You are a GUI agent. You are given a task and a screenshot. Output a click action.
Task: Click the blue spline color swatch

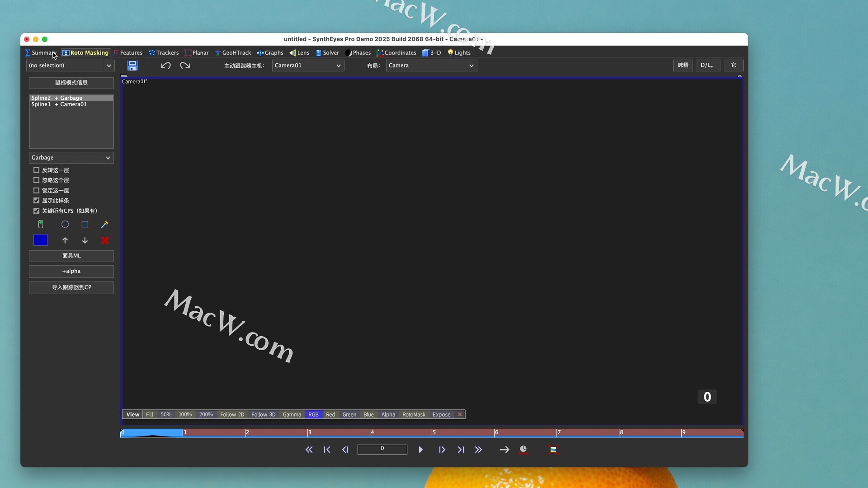41,240
